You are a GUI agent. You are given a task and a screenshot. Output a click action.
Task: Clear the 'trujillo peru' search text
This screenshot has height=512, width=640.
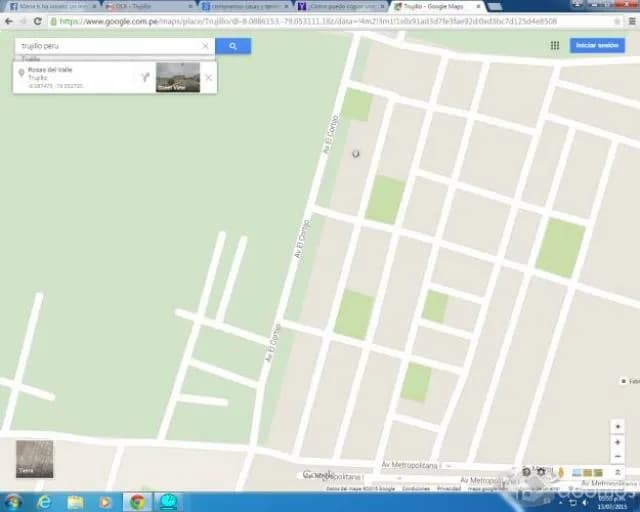click(x=205, y=46)
